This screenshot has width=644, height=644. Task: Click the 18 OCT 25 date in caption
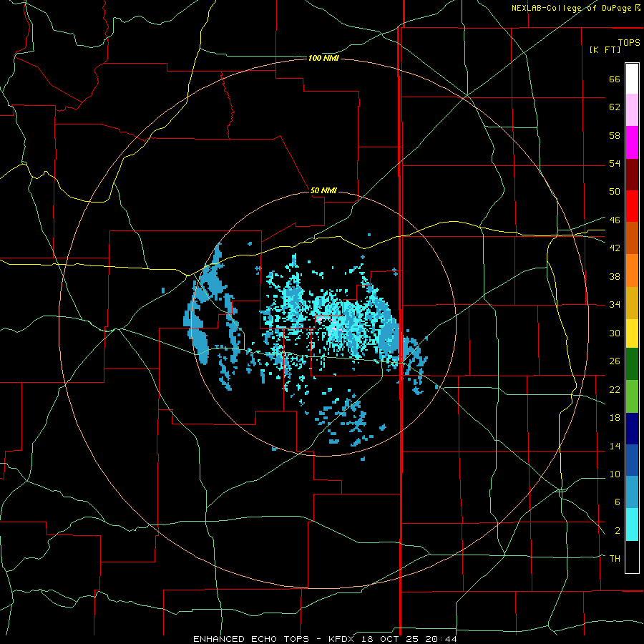pos(390,639)
